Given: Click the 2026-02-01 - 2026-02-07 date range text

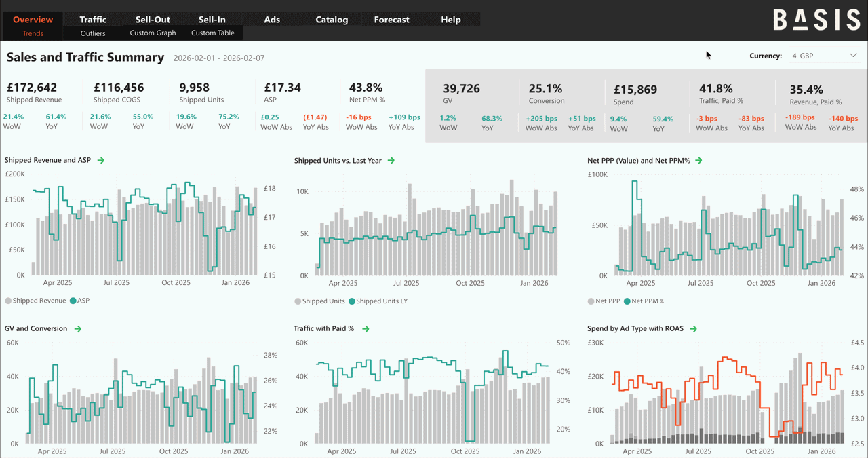Looking at the screenshot, I should click(217, 58).
